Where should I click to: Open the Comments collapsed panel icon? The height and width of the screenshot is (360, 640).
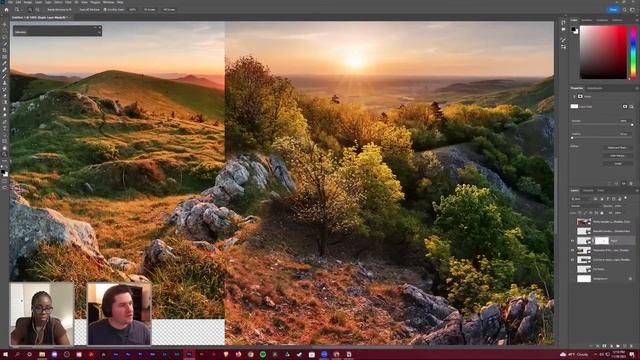tap(564, 29)
